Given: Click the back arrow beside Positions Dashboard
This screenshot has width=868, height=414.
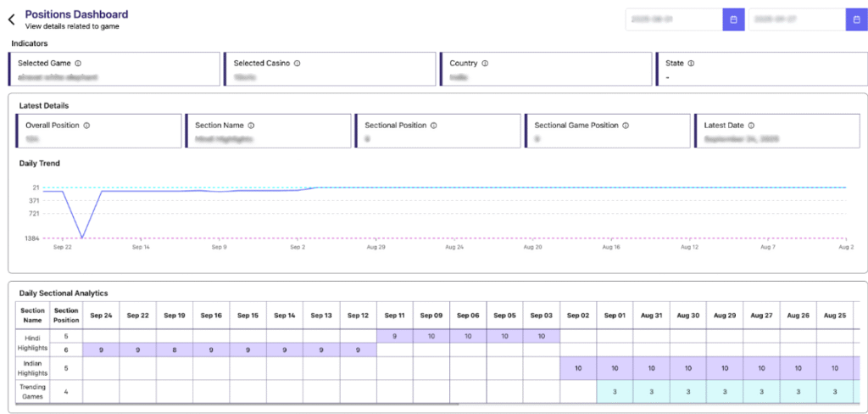Looking at the screenshot, I should click(x=12, y=20).
